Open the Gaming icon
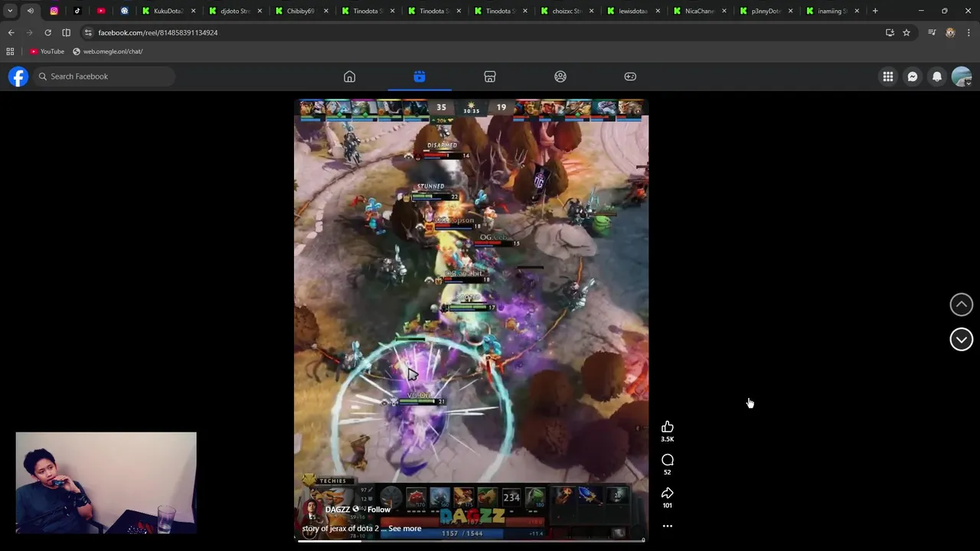The width and height of the screenshot is (980, 551). pyautogui.click(x=630, y=77)
